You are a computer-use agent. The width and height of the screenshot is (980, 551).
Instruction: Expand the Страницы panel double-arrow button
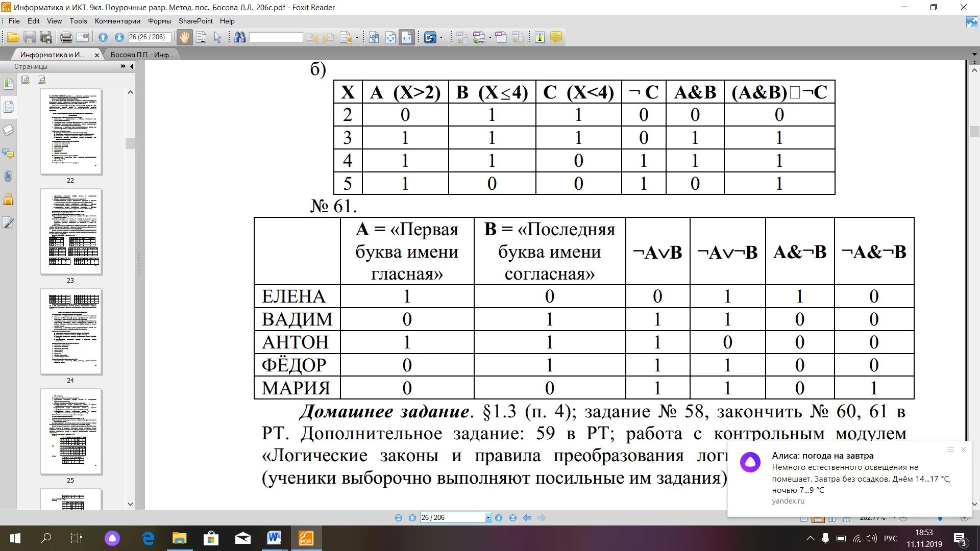point(123,66)
